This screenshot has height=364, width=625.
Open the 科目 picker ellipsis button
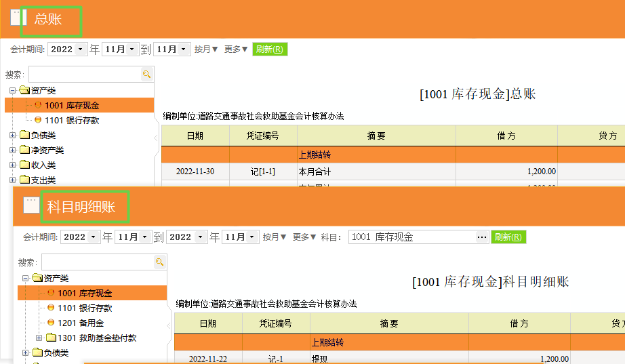[482, 237]
